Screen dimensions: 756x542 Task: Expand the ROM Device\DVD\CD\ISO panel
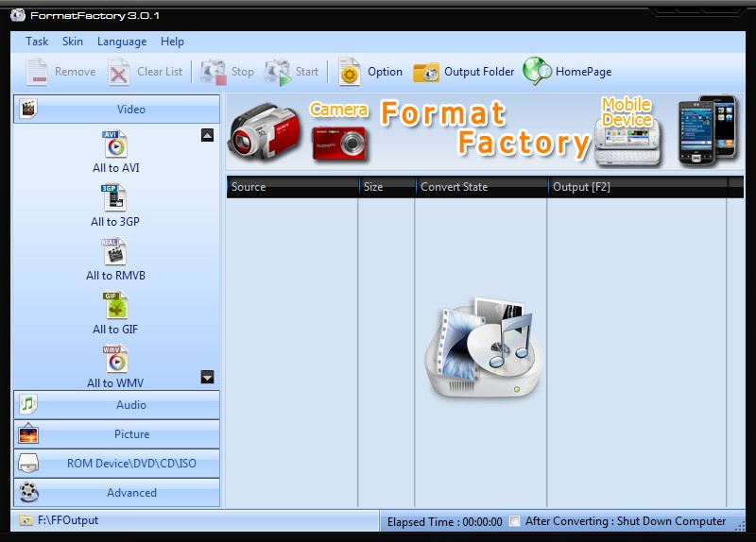116,464
